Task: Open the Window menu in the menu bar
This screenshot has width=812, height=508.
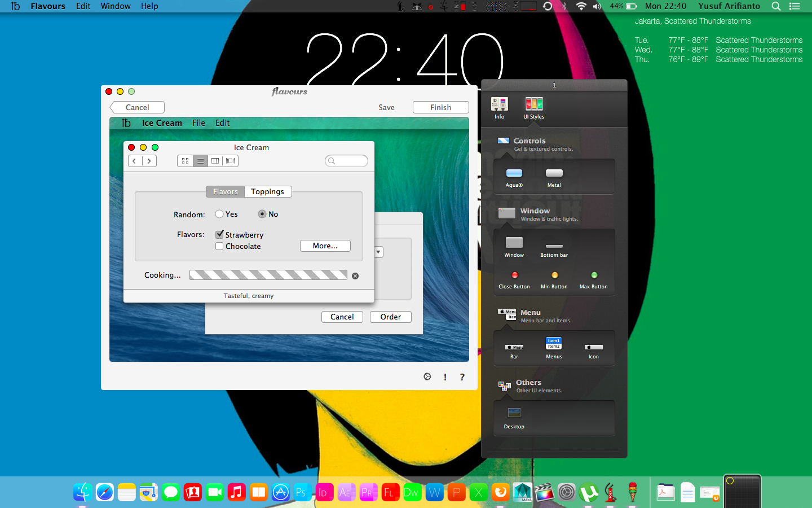Action: (116, 6)
